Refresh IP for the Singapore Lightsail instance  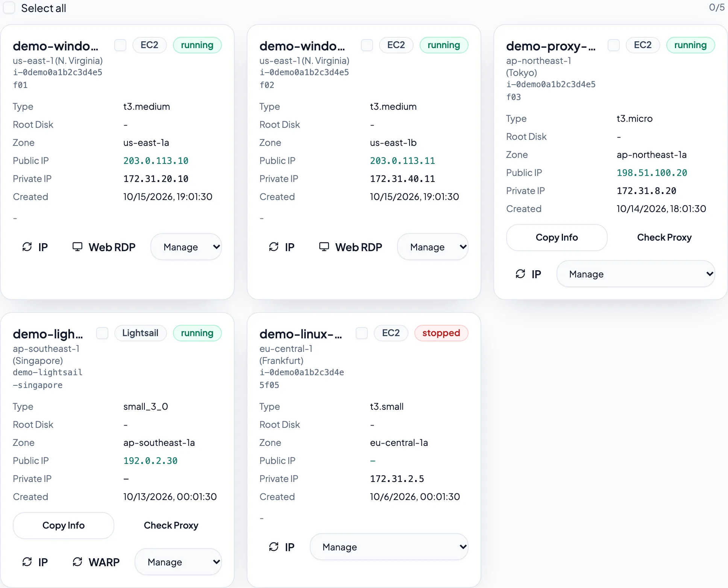tap(35, 562)
